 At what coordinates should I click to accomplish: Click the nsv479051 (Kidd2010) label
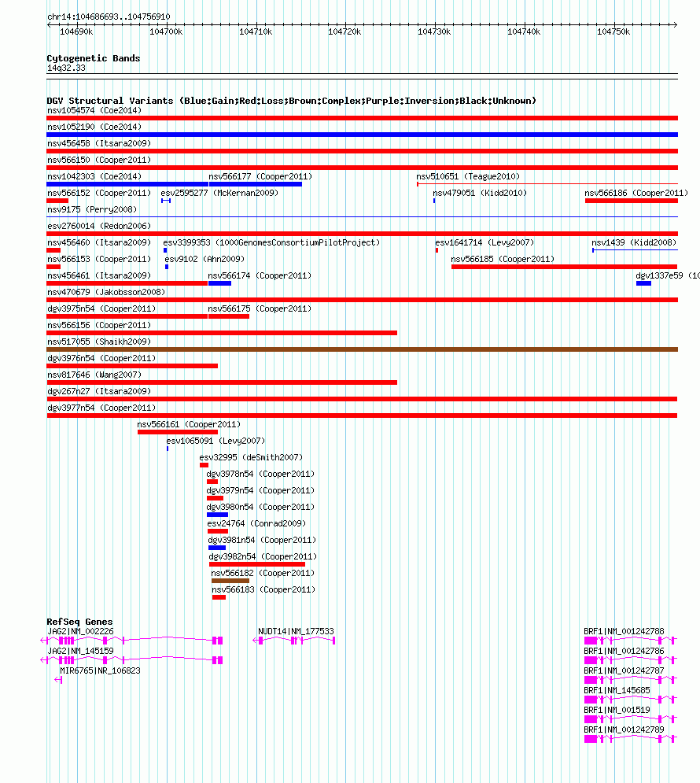coord(480,193)
